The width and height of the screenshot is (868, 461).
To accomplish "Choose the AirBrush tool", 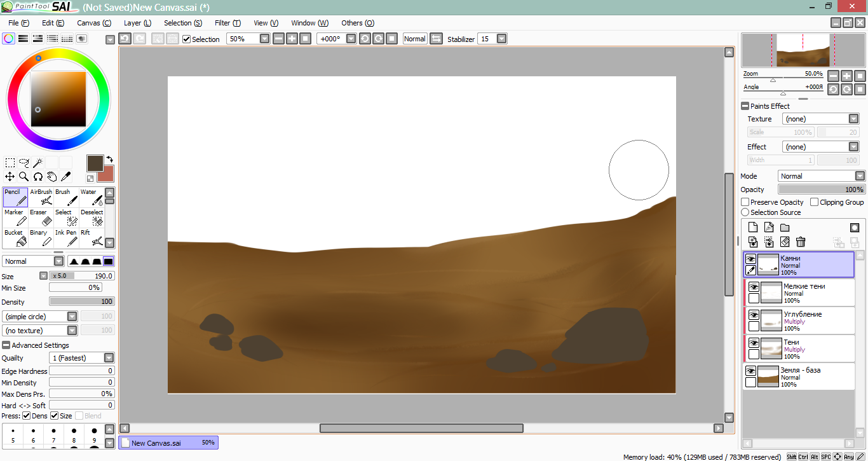I will 41,197.
